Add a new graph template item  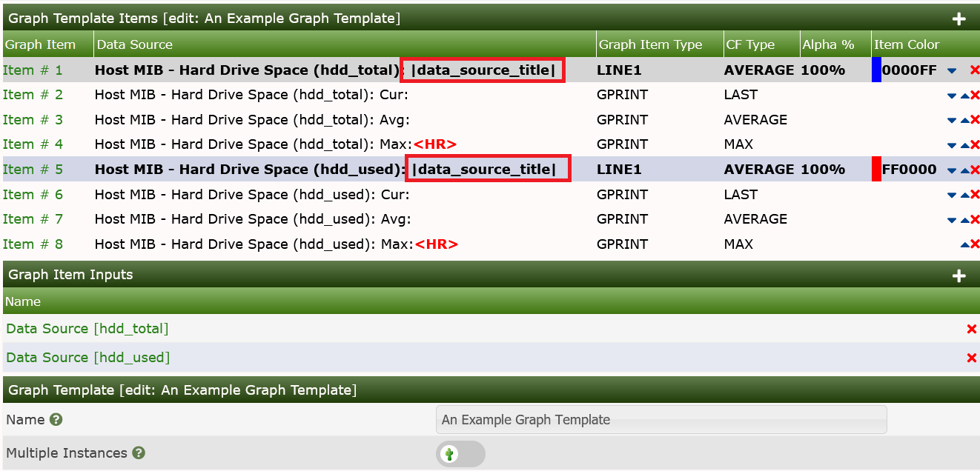point(959,18)
